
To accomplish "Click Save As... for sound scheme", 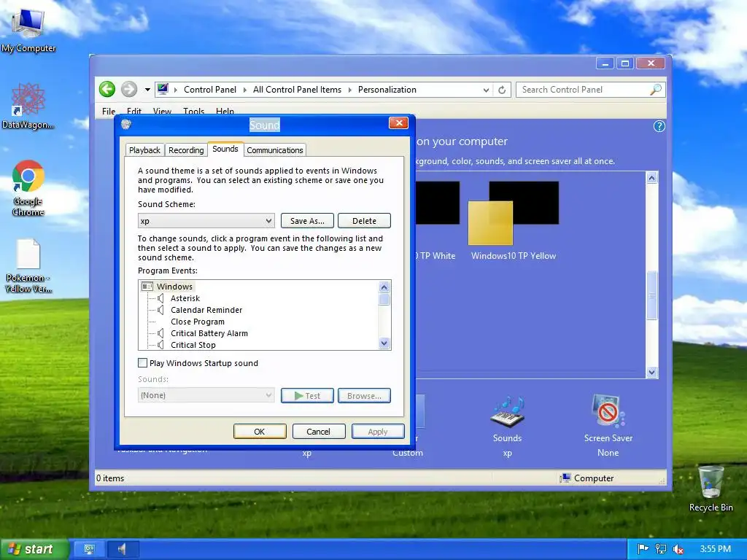I will 307,221.
